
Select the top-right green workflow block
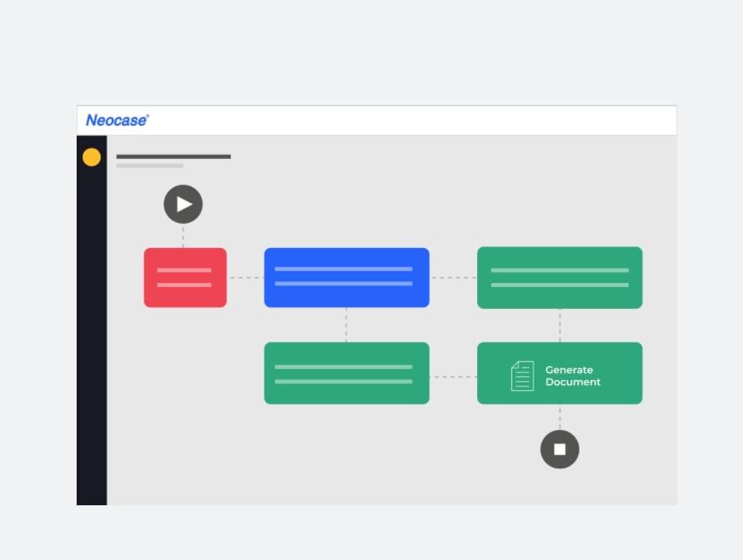560,278
